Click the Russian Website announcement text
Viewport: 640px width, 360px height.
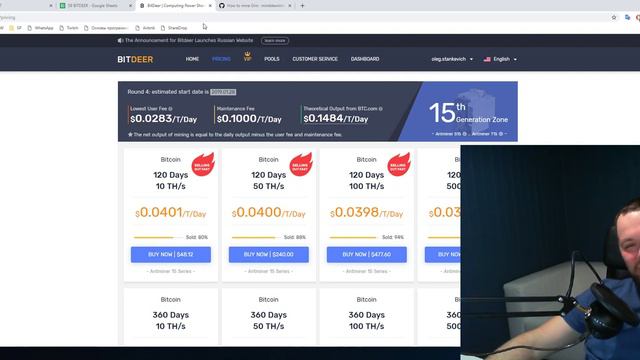[189, 40]
